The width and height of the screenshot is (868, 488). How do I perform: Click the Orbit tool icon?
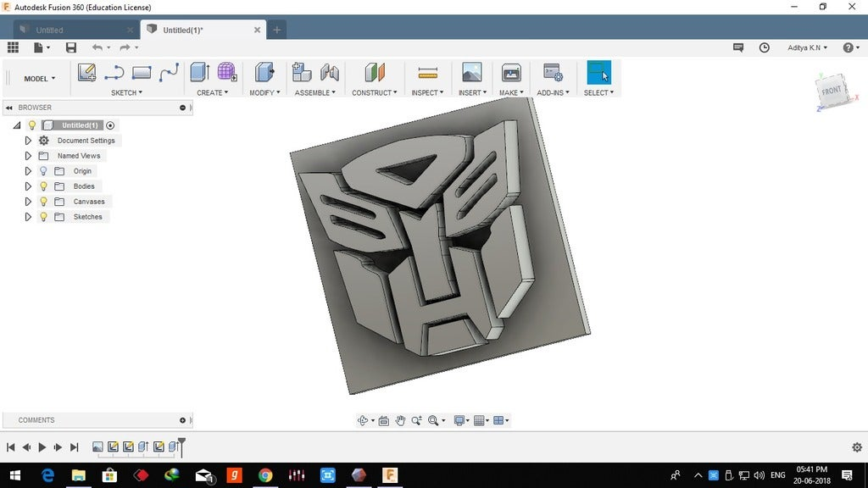click(363, 420)
